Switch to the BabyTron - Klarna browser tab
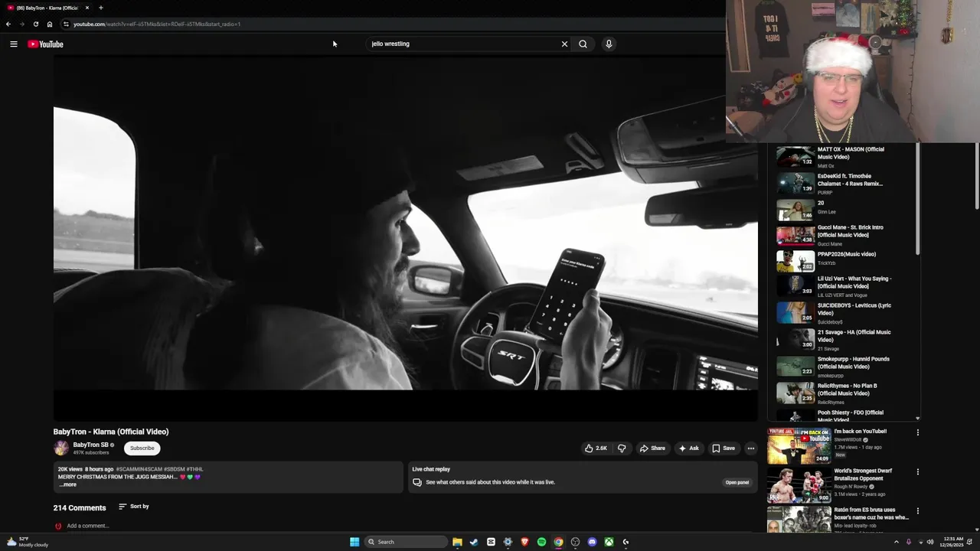The width and height of the screenshot is (980, 551). [47, 8]
